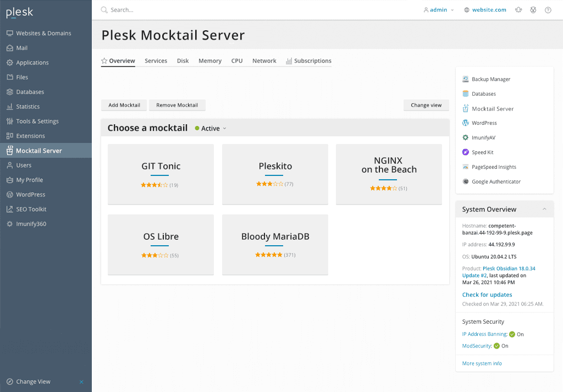
Task: Switch to the Subscriptions tab
Action: tap(309, 61)
